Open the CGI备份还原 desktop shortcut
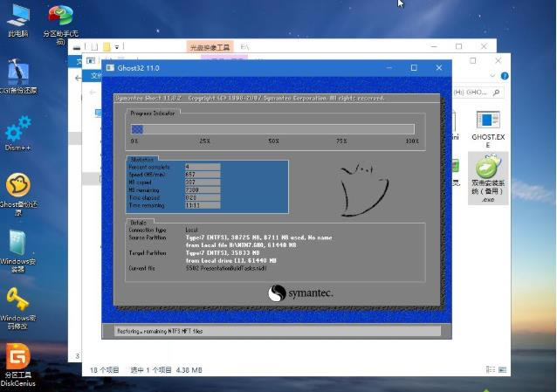This screenshot has height=392, width=557. 17,77
